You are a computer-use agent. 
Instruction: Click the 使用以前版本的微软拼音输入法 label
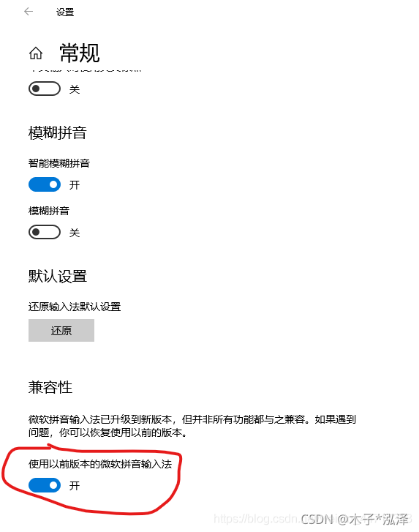tap(100, 464)
